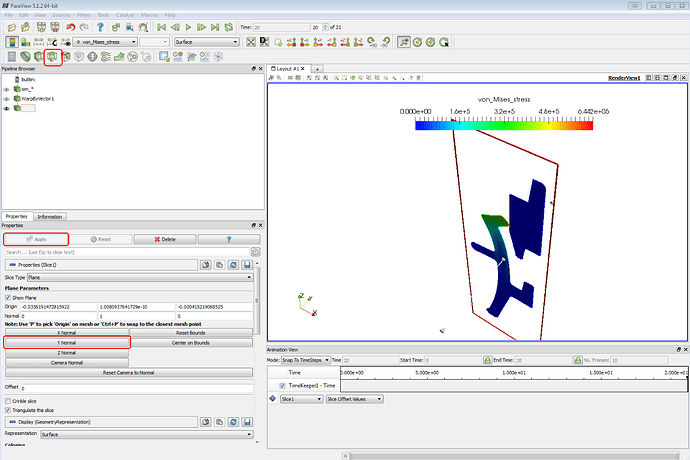Click the color legend visibility icon
The height and width of the screenshot is (460, 690).
pyautogui.click(x=11, y=42)
